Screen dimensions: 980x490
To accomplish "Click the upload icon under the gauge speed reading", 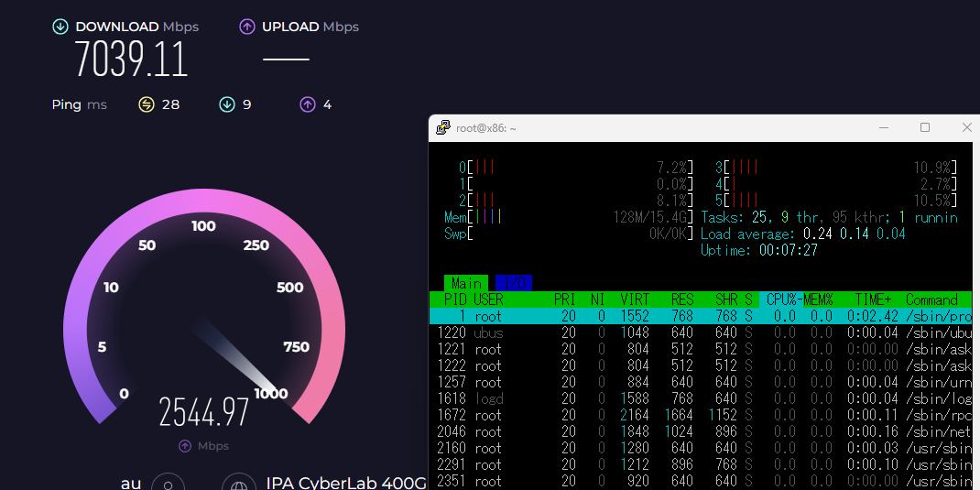I will 185,446.
